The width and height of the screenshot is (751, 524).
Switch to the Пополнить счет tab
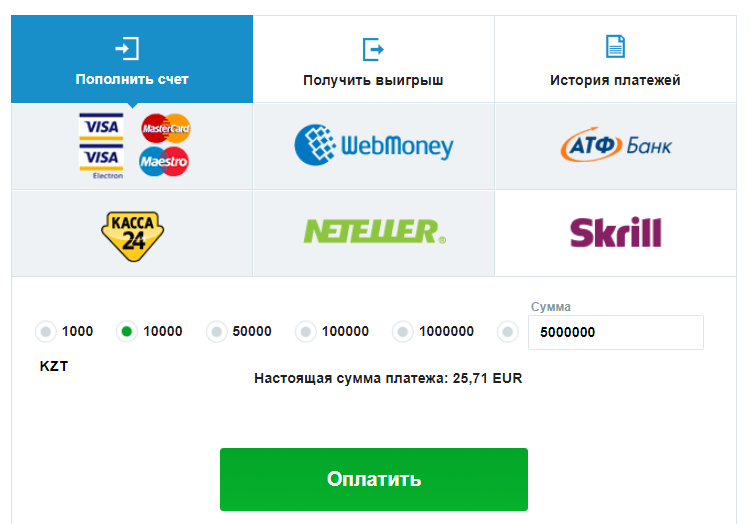coord(132,59)
